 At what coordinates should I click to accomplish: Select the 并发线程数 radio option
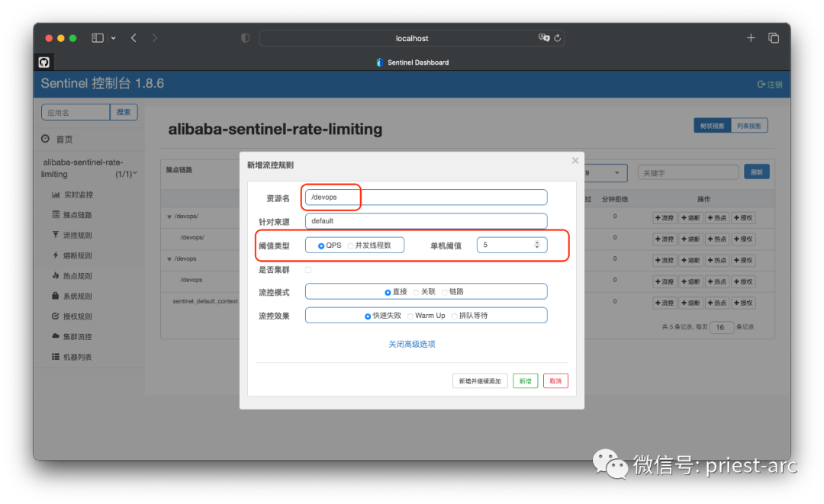click(350, 246)
